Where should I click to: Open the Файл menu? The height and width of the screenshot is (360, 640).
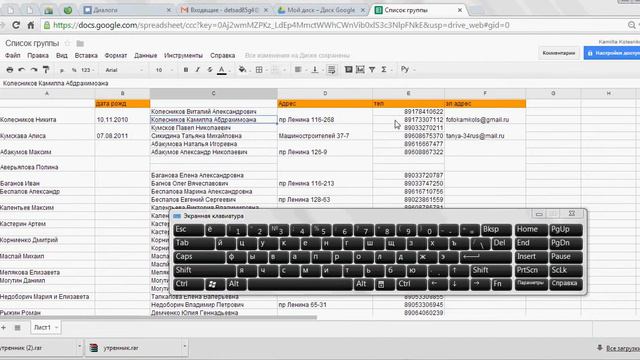click(x=13, y=56)
